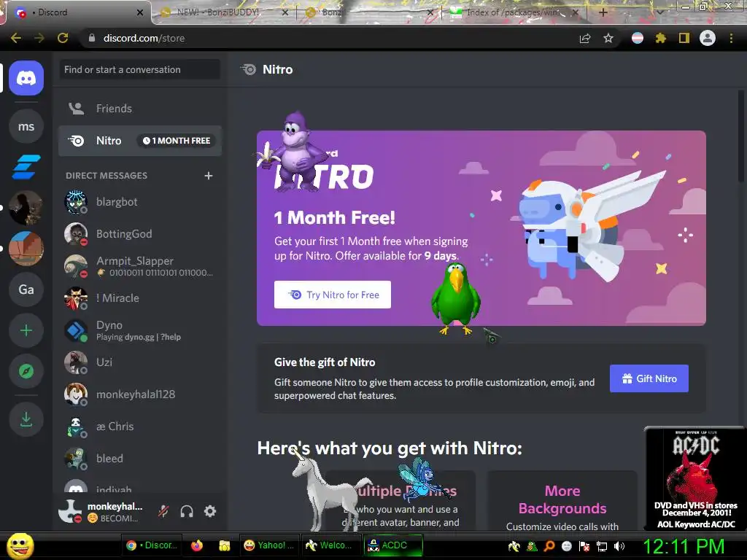The width and height of the screenshot is (747, 560).
Task: Open Dyno direct message
Action: click(140, 330)
